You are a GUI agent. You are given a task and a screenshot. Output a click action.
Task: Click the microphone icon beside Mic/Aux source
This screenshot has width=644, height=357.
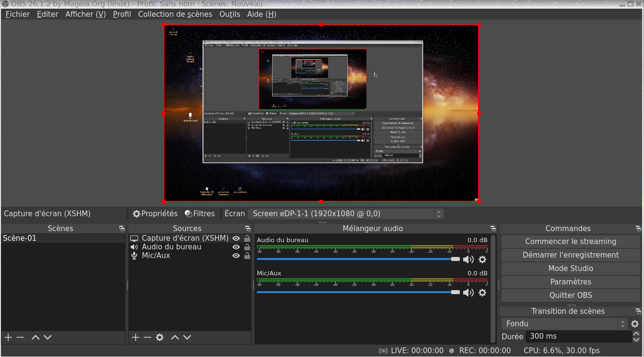coord(134,256)
